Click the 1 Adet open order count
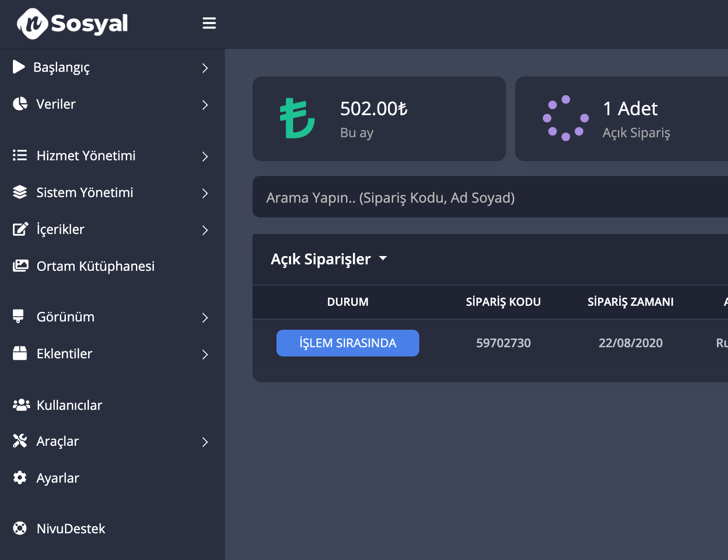 tap(630, 109)
